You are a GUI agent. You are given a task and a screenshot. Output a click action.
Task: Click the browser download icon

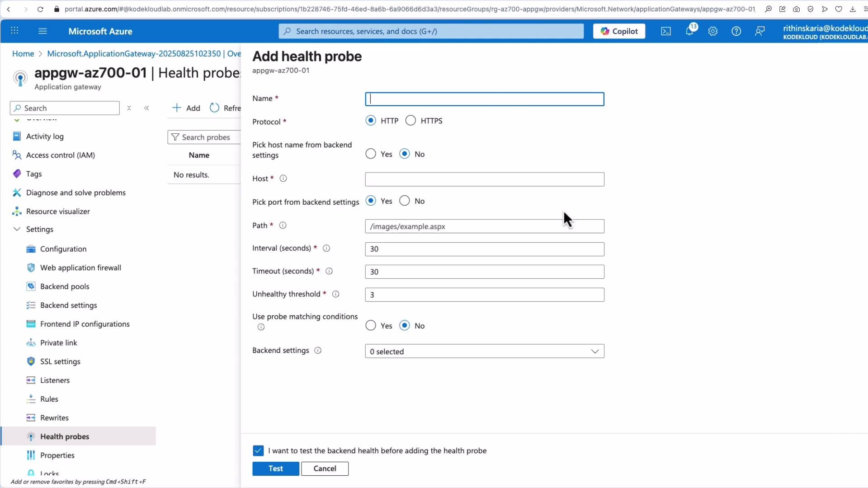pyautogui.click(x=853, y=9)
